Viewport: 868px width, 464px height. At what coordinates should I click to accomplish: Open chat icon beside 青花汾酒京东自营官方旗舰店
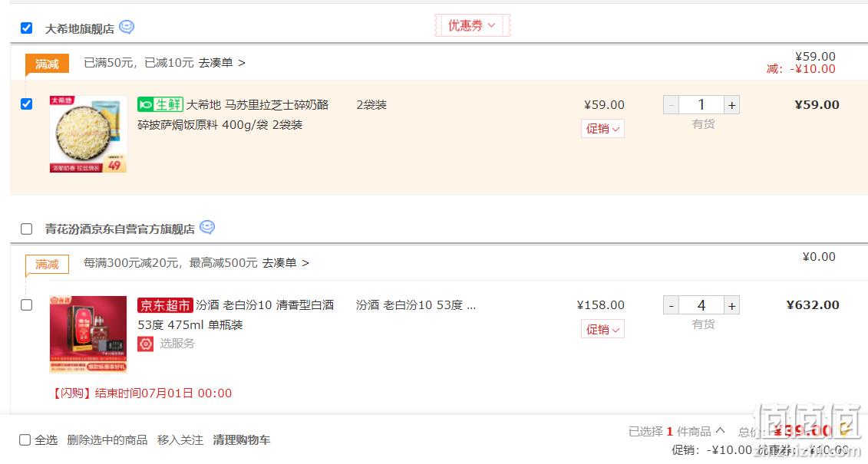point(207,227)
